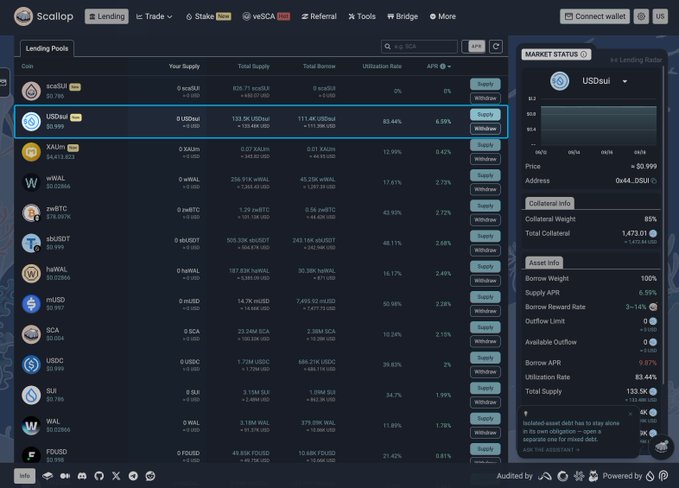Open the Bridge page
This screenshot has width=679, height=488.
pos(402,16)
